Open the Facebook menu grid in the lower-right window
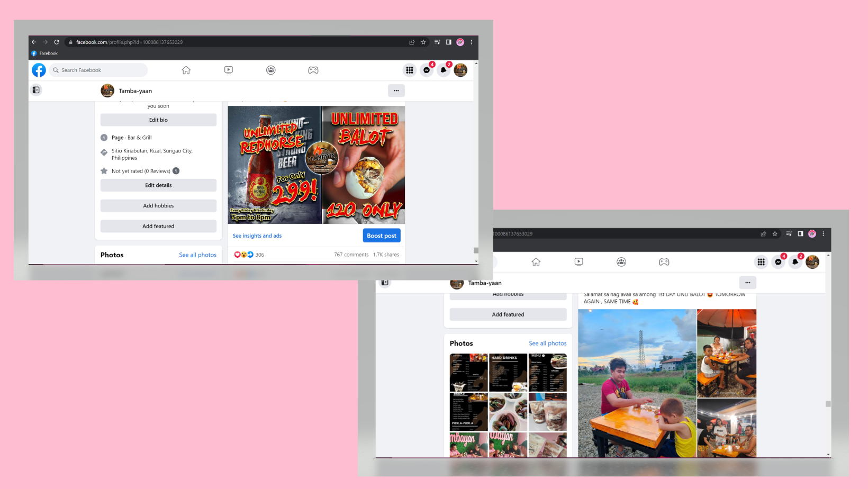The width and height of the screenshot is (868, 489). click(x=761, y=262)
